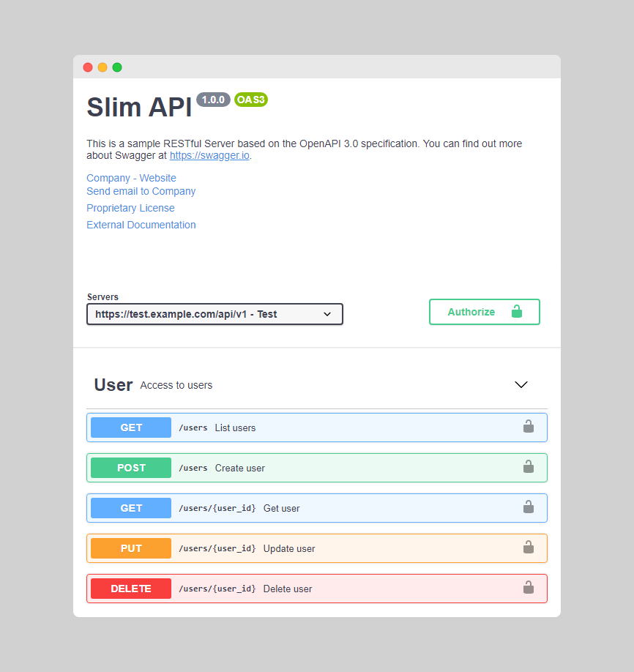This screenshot has height=672, width=634.
Task: Click lock icon on POST /users Create user row
Action: pos(528,467)
